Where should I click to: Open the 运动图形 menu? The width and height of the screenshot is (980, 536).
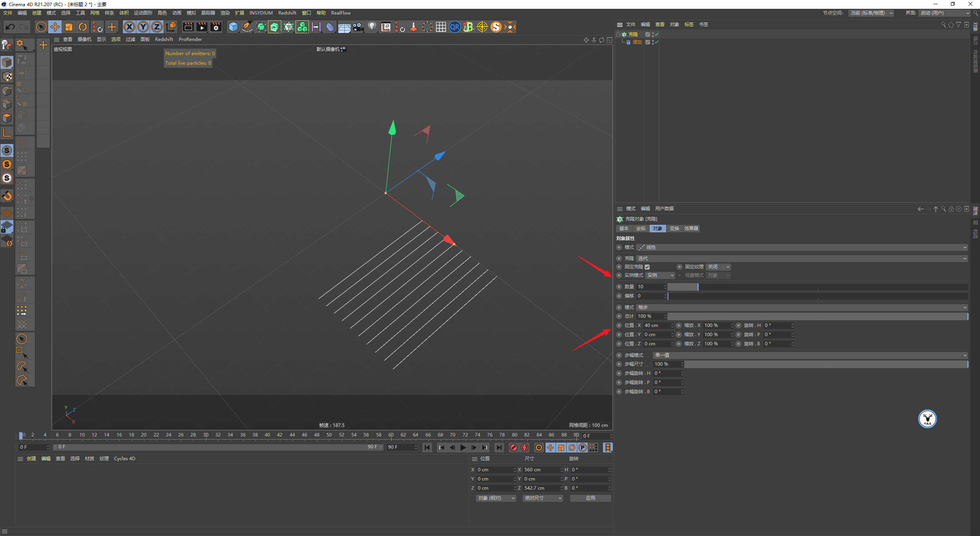(143, 13)
